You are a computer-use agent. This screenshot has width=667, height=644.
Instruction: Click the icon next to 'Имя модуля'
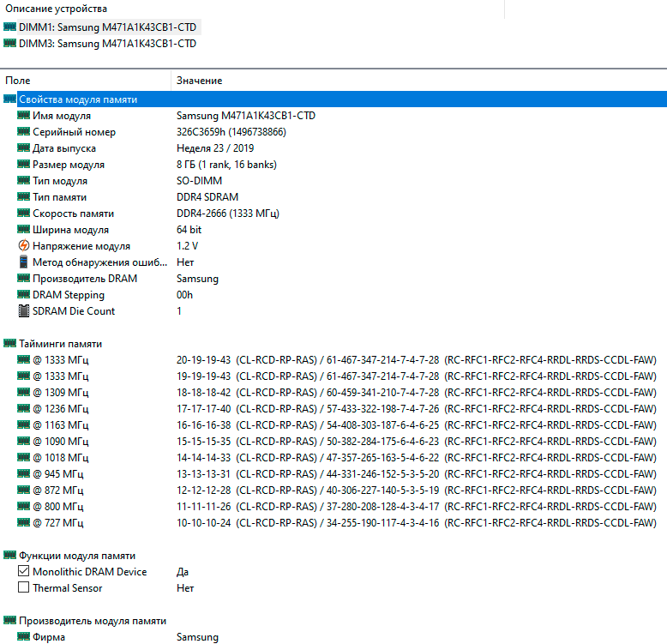click(23, 115)
